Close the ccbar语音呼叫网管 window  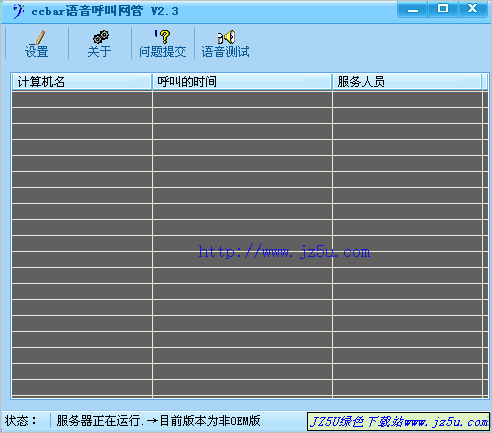click(473, 9)
